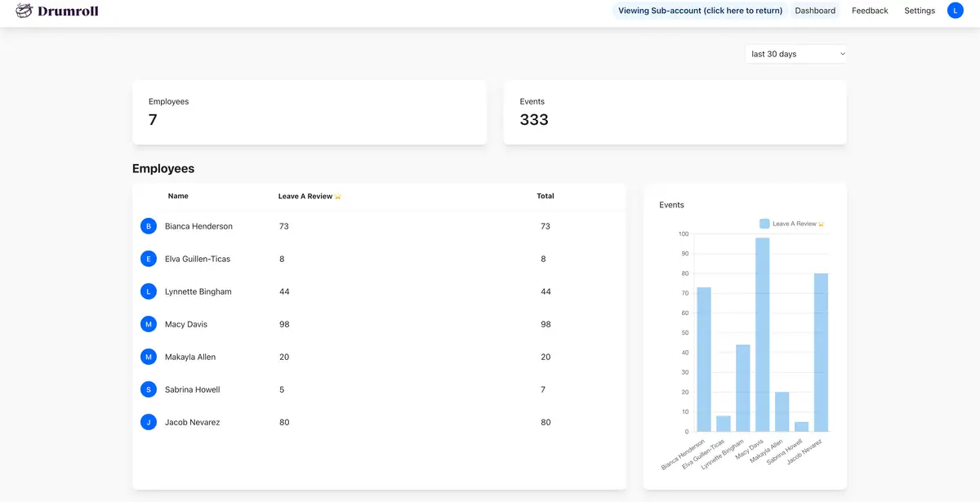
Task: Click the Total column header
Action: (546, 196)
